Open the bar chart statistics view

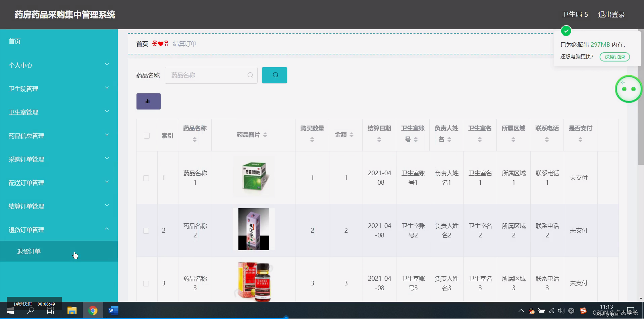(148, 101)
